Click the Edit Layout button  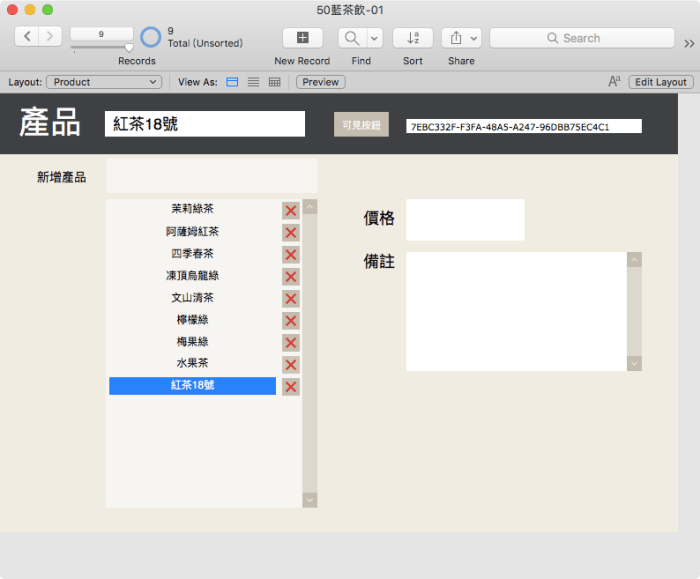point(660,82)
